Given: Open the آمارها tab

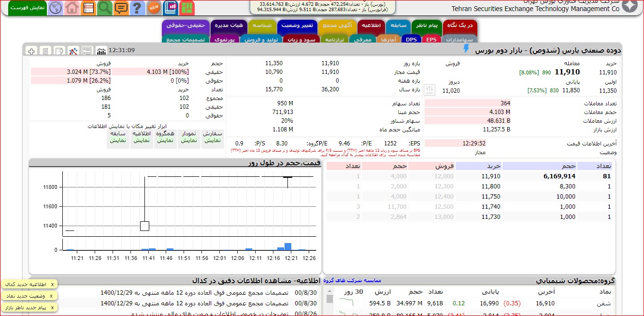Looking at the screenshot, I should pyautogui.click(x=388, y=40).
